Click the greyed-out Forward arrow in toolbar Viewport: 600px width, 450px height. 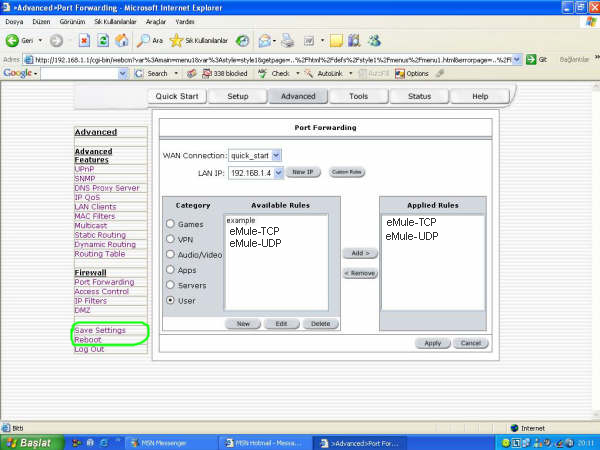[56, 40]
